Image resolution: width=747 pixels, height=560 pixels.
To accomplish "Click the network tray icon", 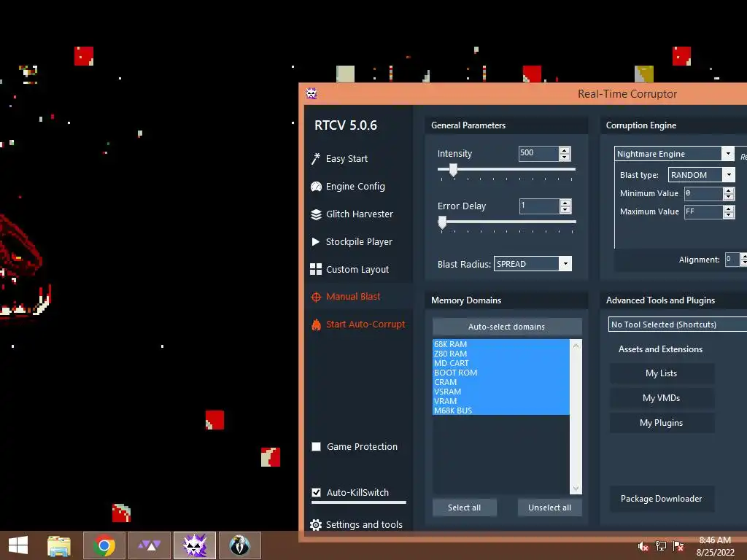I will coord(661,546).
